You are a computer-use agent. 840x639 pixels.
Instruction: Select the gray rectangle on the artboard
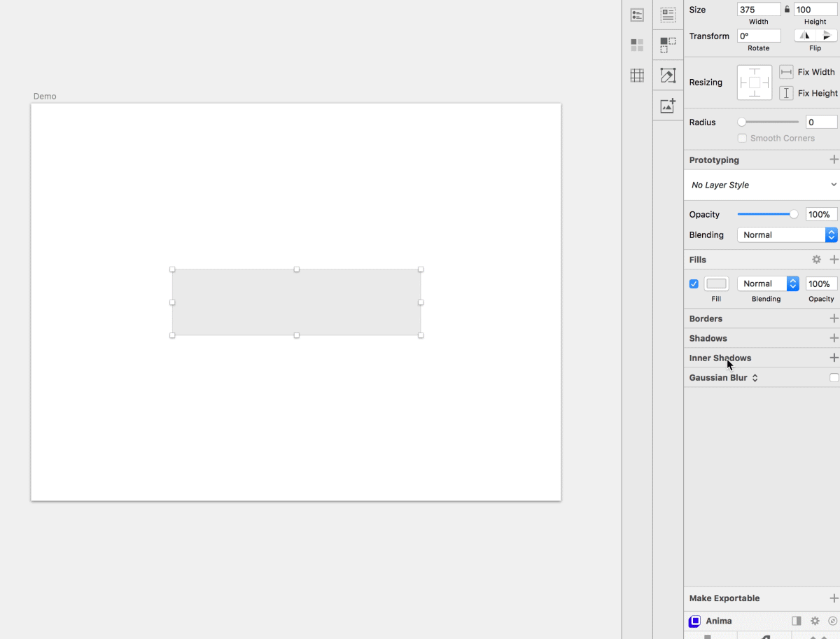click(x=297, y=302)
